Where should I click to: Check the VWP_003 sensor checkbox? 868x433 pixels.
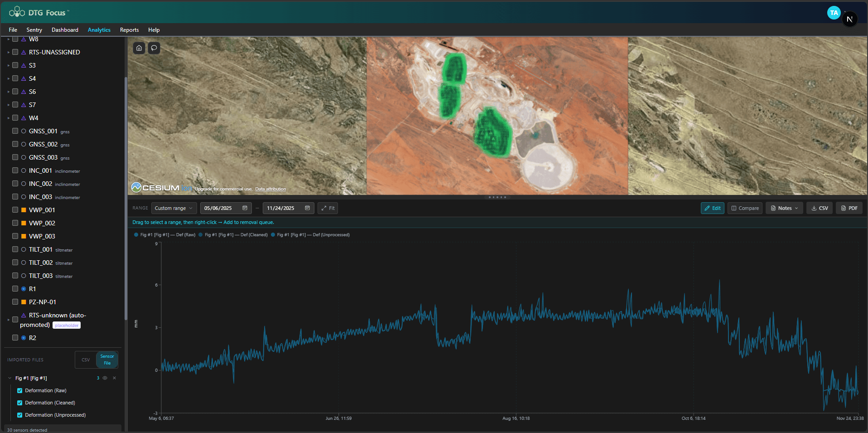coord(15,236)
